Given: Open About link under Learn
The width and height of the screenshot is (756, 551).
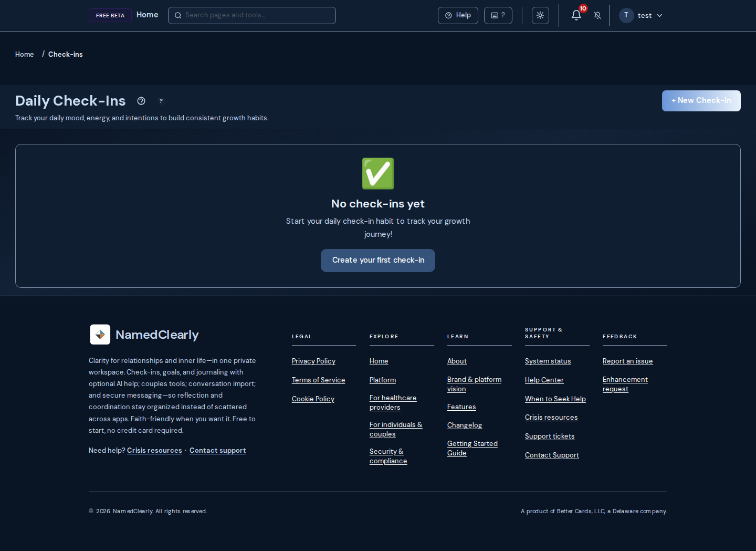Looking at the screenshot, I should click(457, 361).
